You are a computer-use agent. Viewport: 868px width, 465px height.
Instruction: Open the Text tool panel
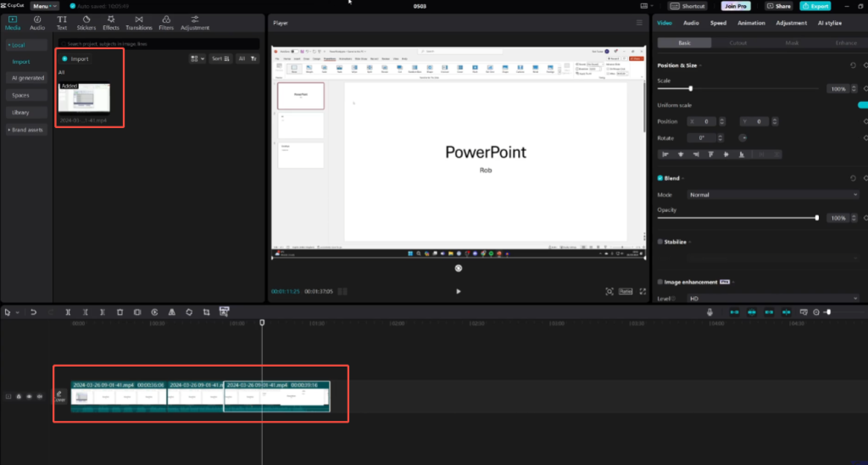61,23
